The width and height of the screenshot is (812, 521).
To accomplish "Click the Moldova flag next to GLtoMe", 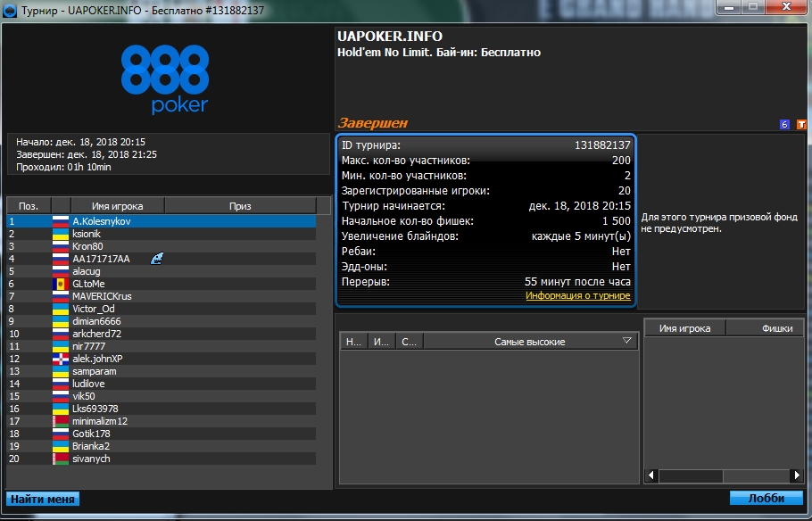I will click(61, 284).
